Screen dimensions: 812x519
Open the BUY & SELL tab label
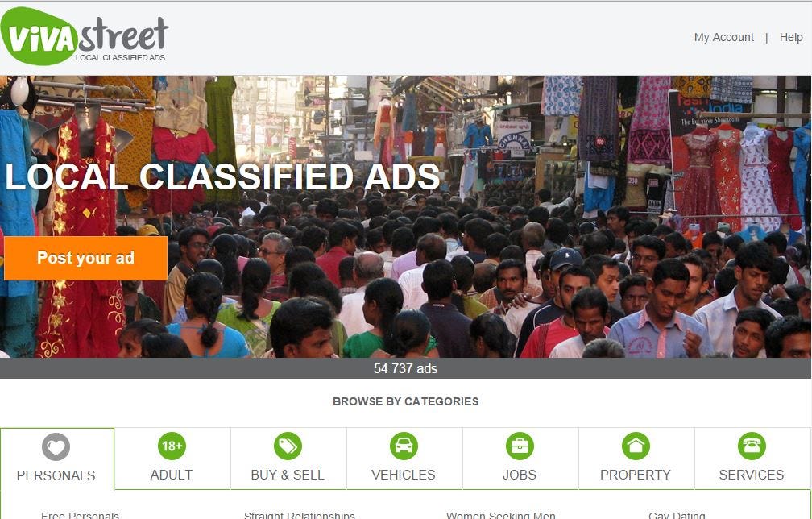point(288,475)
